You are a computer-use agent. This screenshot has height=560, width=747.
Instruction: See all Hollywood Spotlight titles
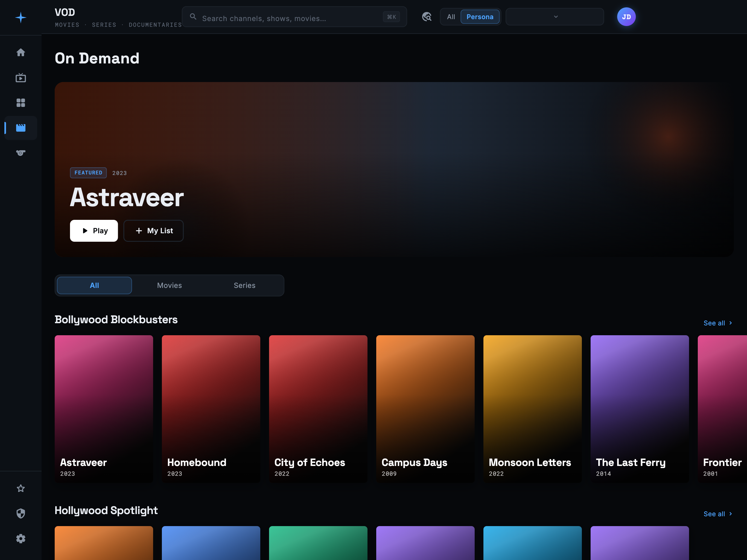tap(718, 514)
